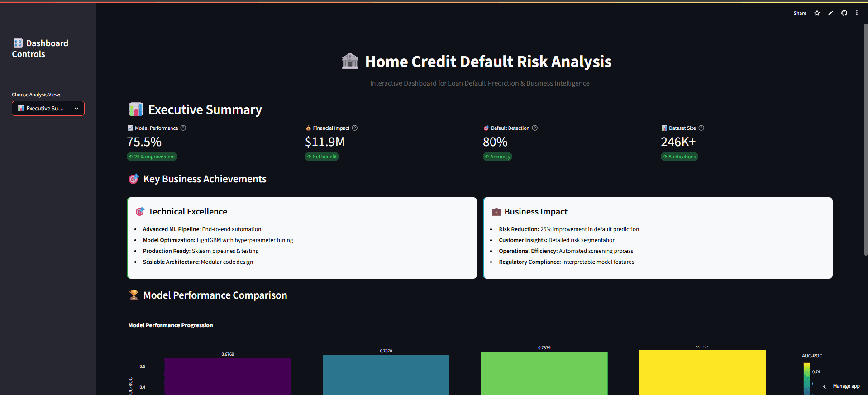Click the 80% default detection value
This screenshot has width=868, height=395.
(495, 142)
